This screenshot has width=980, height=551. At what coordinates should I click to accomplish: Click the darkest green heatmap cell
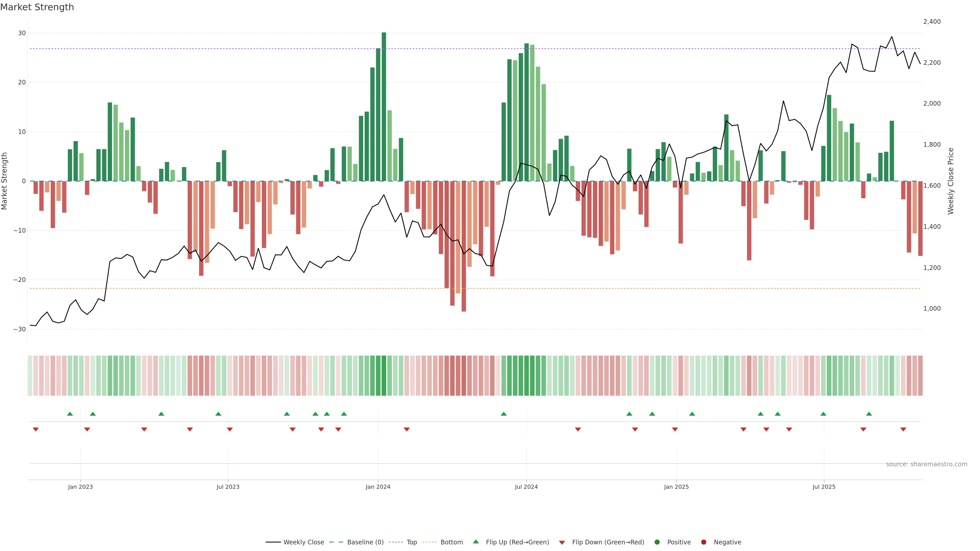pos(384,376)
